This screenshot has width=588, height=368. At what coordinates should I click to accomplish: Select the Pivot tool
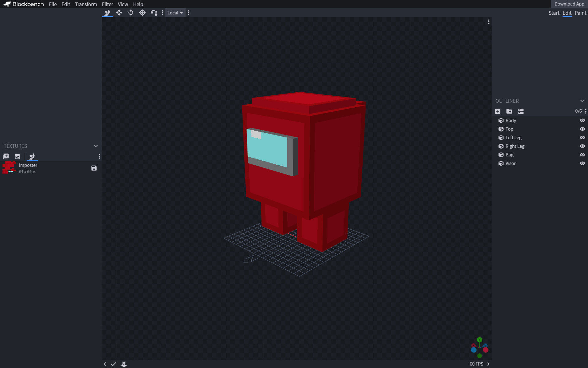tap(142, 13)
